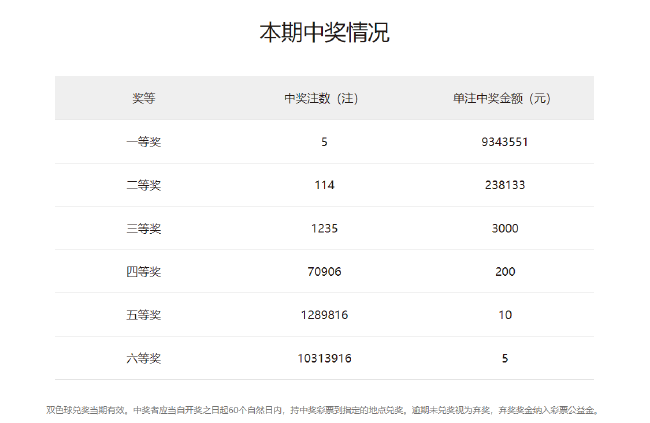Viewport: 650px width, 423px height.
Task: Click the fifth prize winner count 1289816
Action: click(x=324, y=315)
